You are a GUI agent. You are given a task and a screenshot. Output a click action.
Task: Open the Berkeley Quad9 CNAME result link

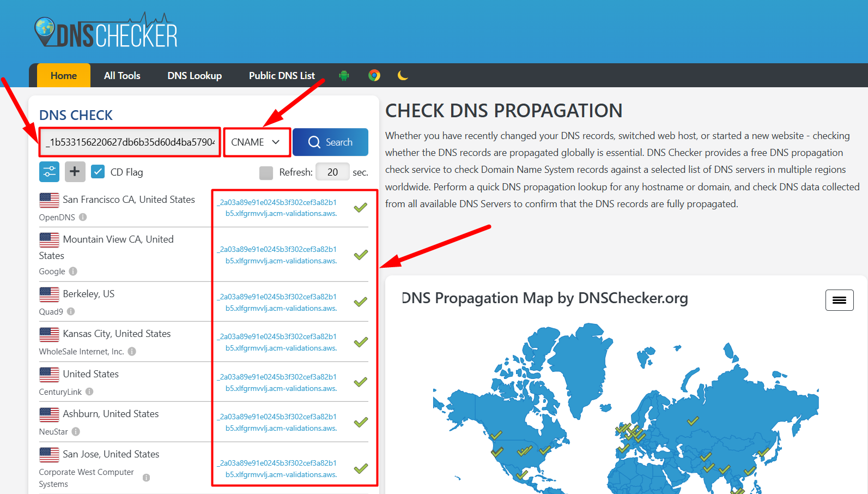click(277, 302)
